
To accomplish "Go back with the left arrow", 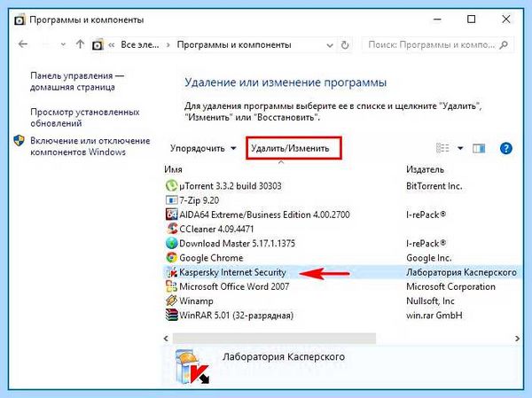I will (x=23, y=44).
